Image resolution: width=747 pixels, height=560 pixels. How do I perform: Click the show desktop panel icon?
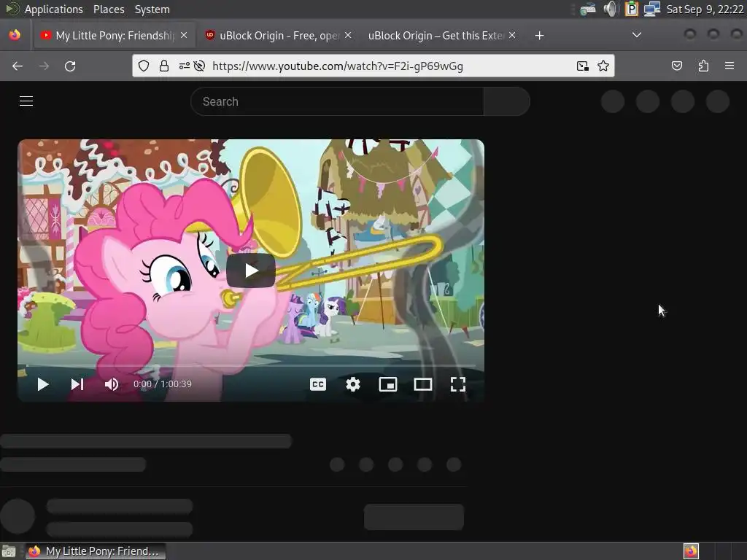[9, 551]
